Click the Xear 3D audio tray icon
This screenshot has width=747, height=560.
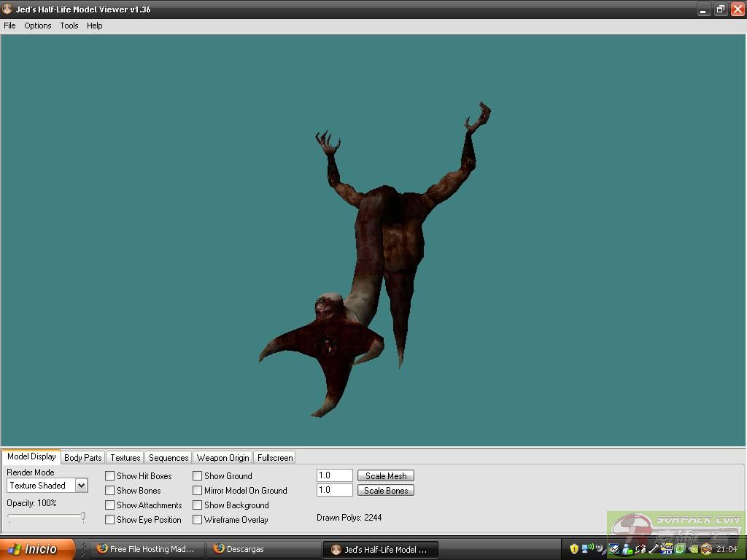click(x=667, y=549)
